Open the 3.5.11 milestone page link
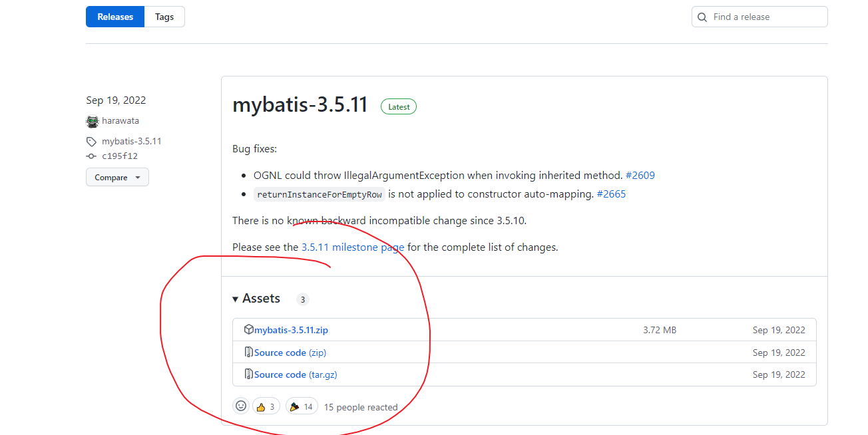The height and width of the screenshot is (435, 868). pyautogui.click(x=352, y=247)
